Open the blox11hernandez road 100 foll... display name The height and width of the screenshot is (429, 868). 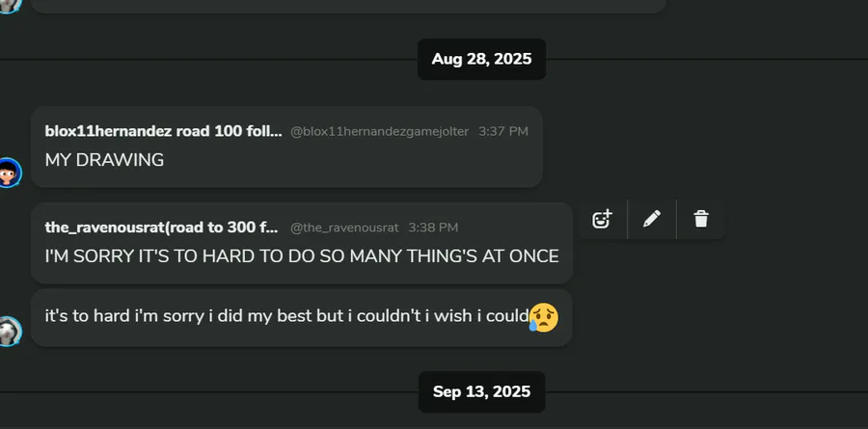tap(163, 132)
